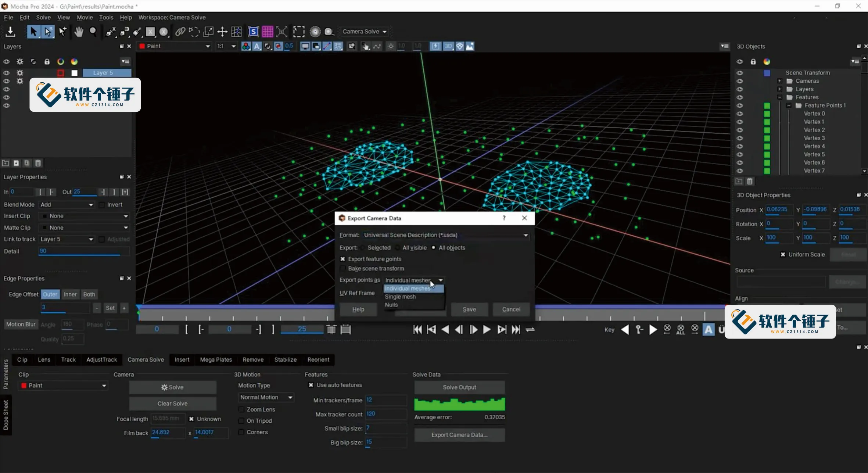Pick the Paint brush tool

[136, 32]
